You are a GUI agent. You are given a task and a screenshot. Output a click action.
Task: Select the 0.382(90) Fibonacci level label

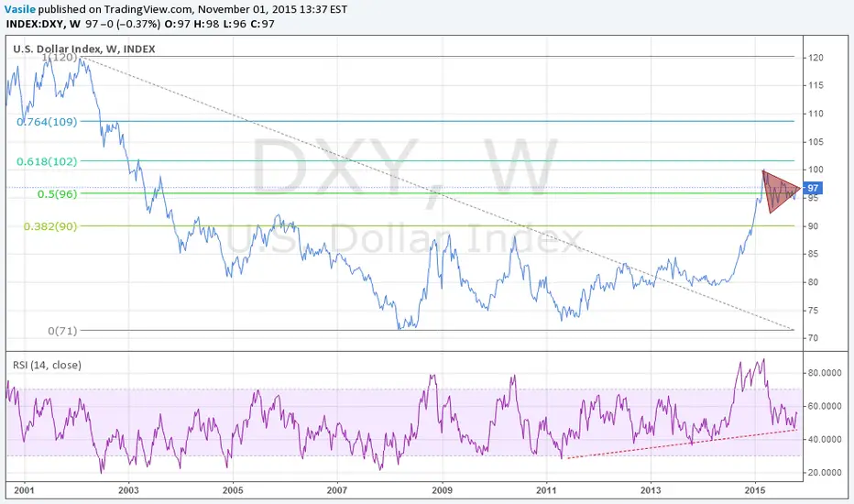pyautogui.click(x=50, y=226)
